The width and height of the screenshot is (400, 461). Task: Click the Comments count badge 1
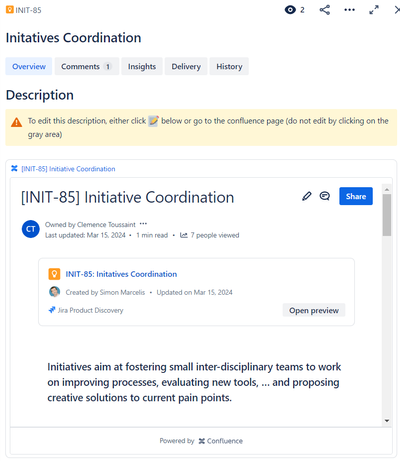(108, 66)
